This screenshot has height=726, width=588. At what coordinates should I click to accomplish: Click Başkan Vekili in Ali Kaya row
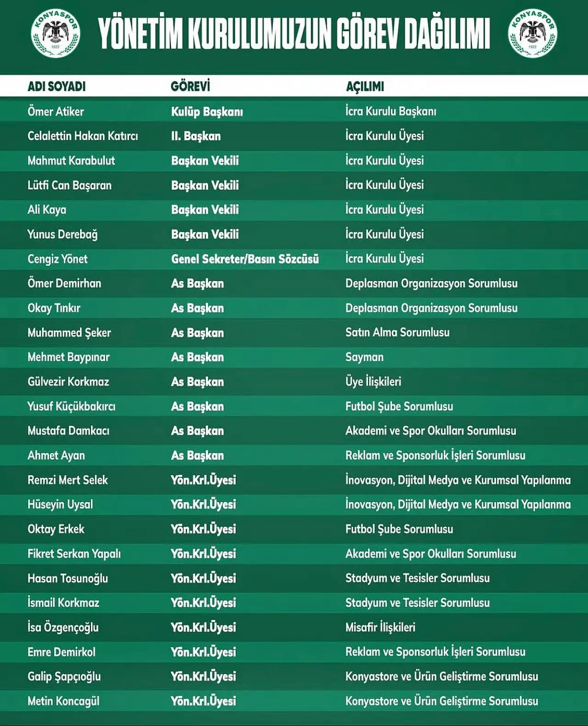click(205, 210)
